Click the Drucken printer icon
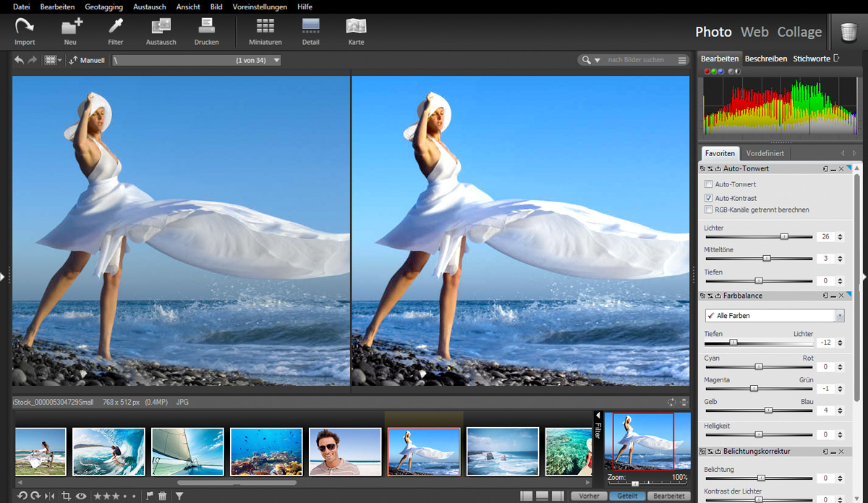The image size is (868, 503). click(206, 32)
